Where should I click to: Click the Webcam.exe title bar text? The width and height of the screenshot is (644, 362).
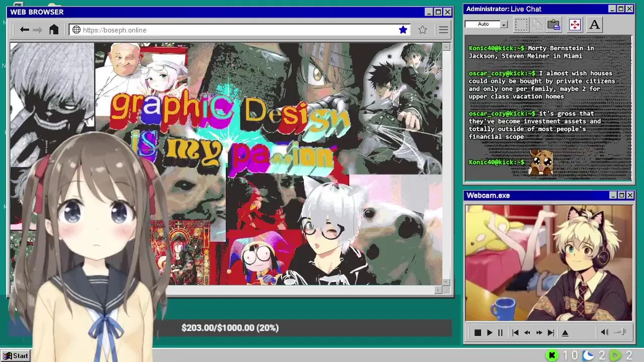tap(488, 195)
